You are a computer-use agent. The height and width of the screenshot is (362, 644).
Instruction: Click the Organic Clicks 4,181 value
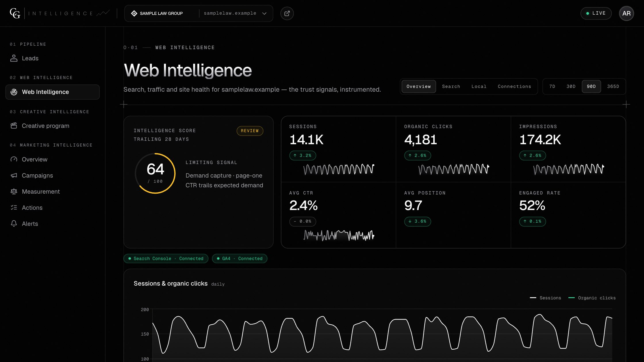pyautogui.click(x=421, y=140)
